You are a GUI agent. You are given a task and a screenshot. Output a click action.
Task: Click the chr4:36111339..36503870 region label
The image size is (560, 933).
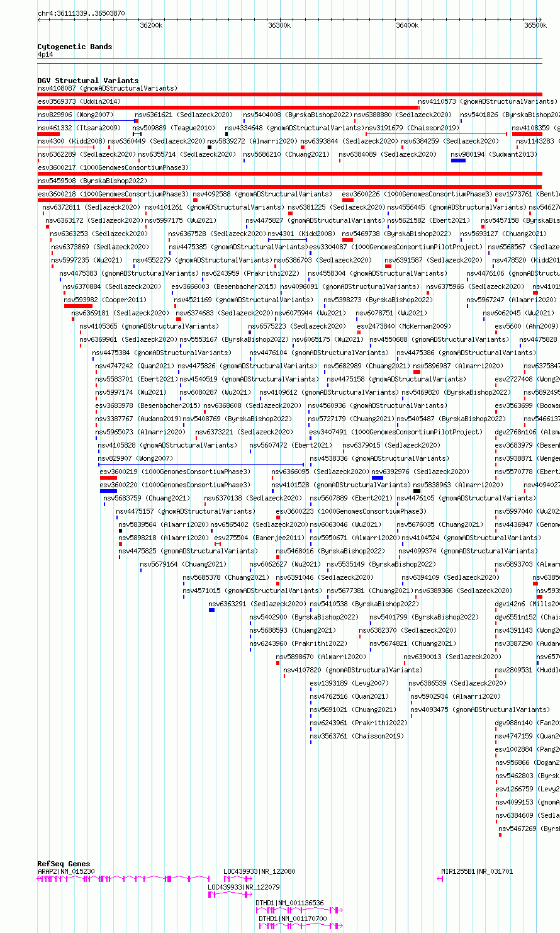81,13
